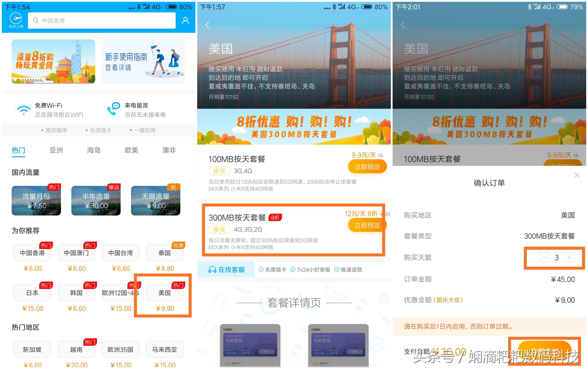The width and height of the screenshot is (588, 369).
Task: Decrease 购买天数 with the minus button
Action: pos(544,257)
